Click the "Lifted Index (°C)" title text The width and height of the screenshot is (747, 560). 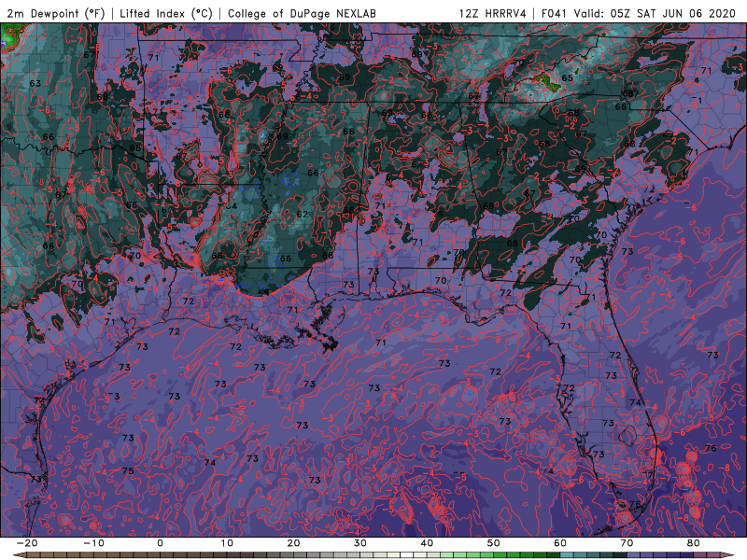166,13
